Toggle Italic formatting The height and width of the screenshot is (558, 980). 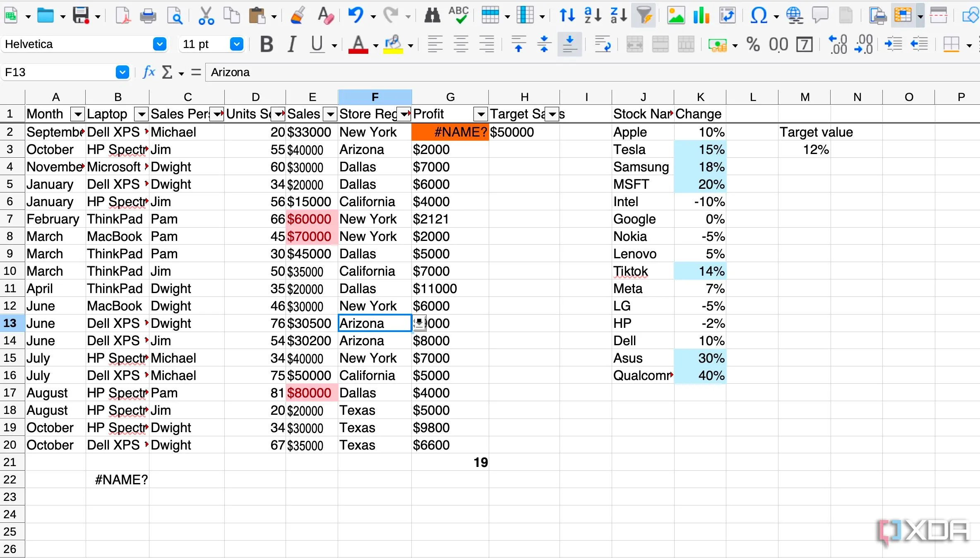pos(292,44)
